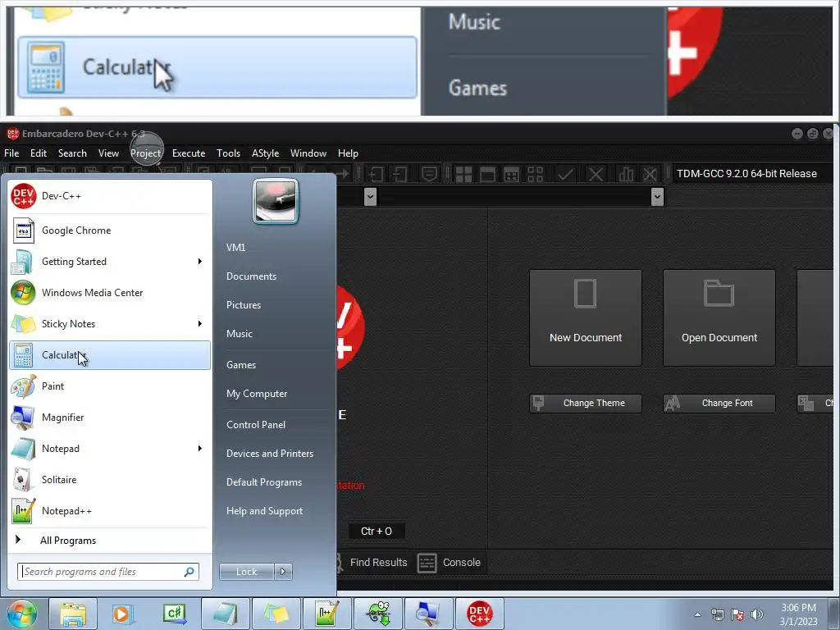Image resolution: width=840 pixels, height=630 pixels.
Task: Open Google Chrome from the Start menu
Action: (110, 231)
